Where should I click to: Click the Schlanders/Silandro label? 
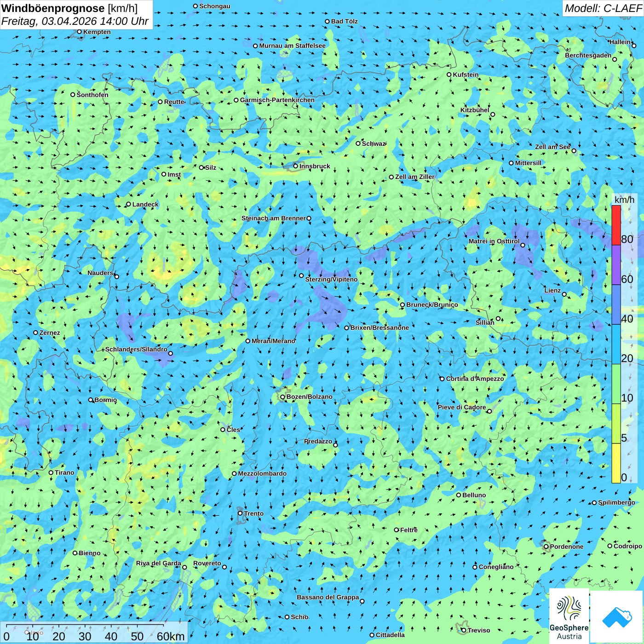click(x=136, y=349)
